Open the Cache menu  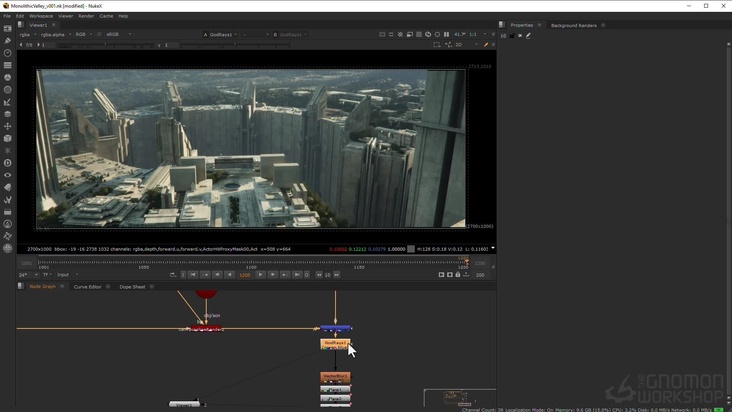pyautogui.click(x=106, y=16)
